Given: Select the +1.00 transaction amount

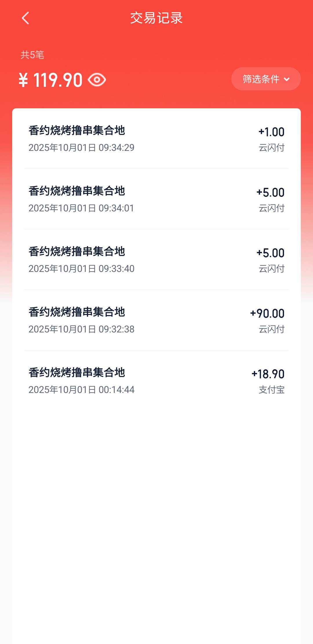Looking at the screenshot, I should pyautogui.click(x=271, y=132).
